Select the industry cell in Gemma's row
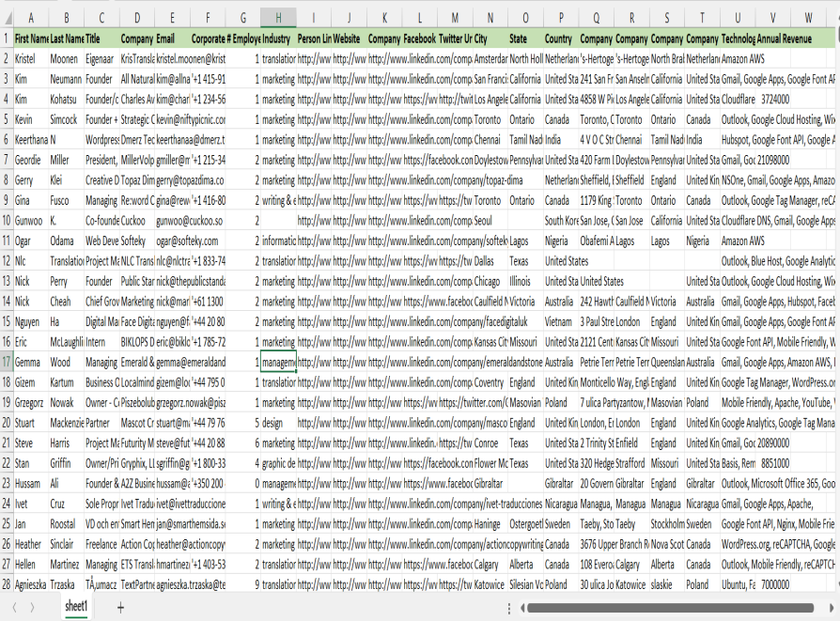This screenshot has height=621, width=840. [278, 363]
